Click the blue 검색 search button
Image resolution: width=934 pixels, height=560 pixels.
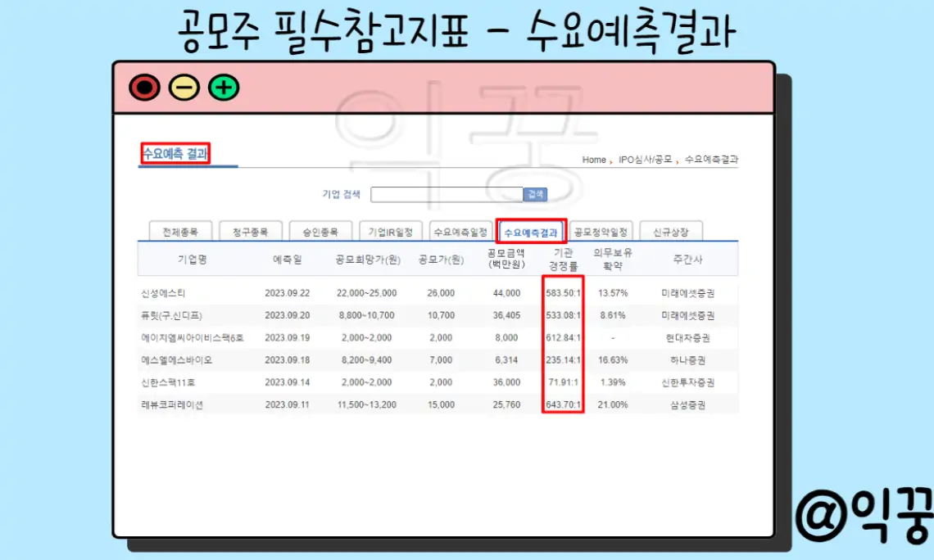(x=534, y=194)
